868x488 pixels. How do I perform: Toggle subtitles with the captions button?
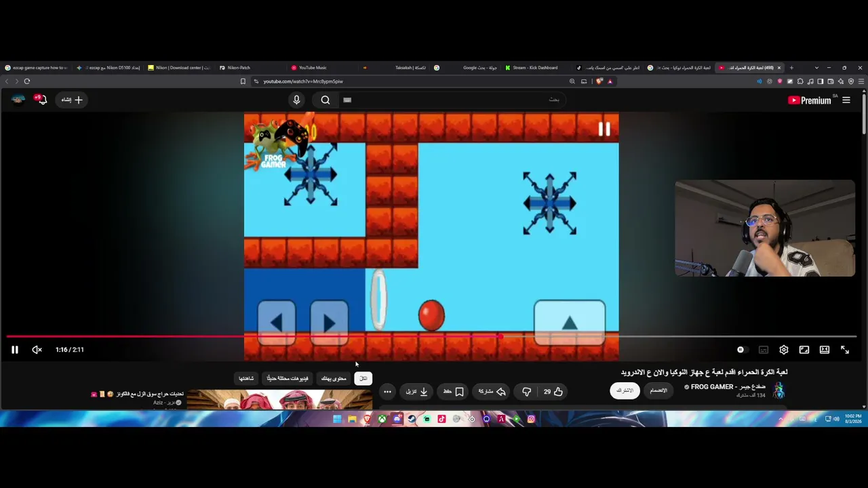tap(764, 350)
